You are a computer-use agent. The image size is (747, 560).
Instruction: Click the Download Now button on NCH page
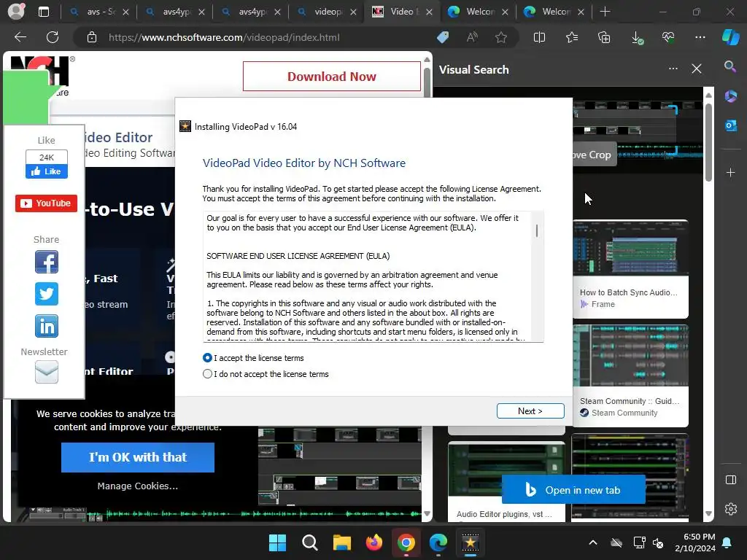tap(332, 76)
